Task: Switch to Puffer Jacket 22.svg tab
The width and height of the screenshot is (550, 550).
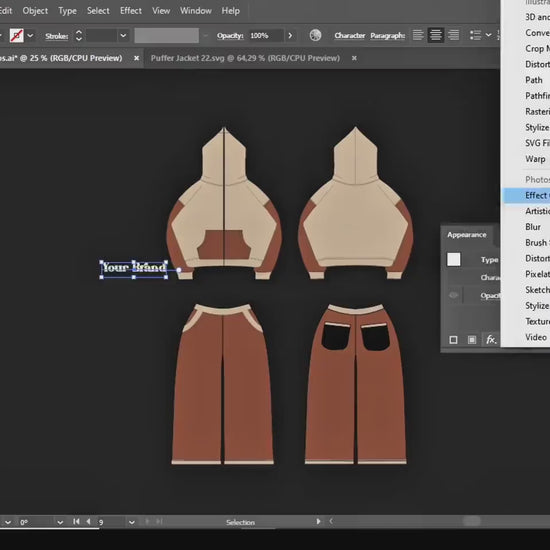Action: click(245, 58)
